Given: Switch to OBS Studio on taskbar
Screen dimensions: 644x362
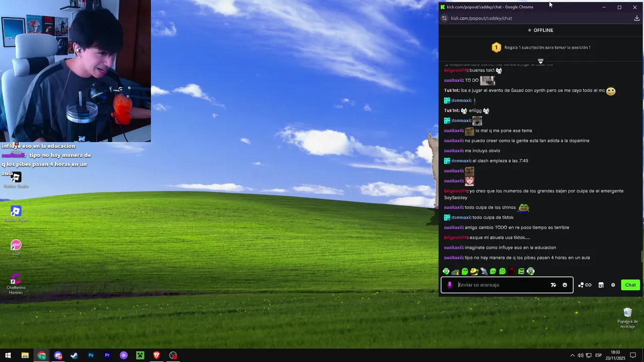Looking at the screenshot, I should 173,355.
